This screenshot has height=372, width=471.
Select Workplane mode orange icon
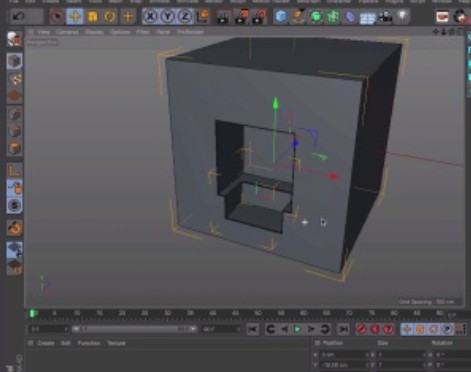click(14, 96)
